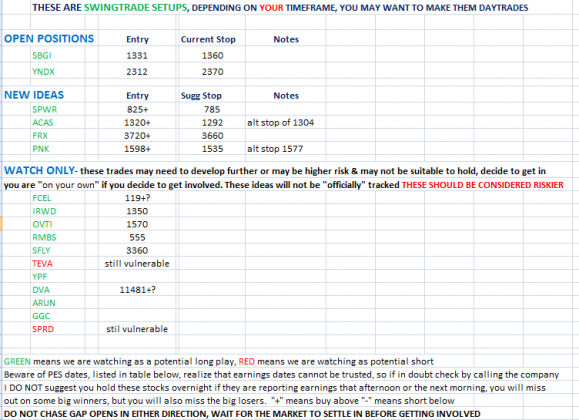Select the GGC ticker cell

41,316
